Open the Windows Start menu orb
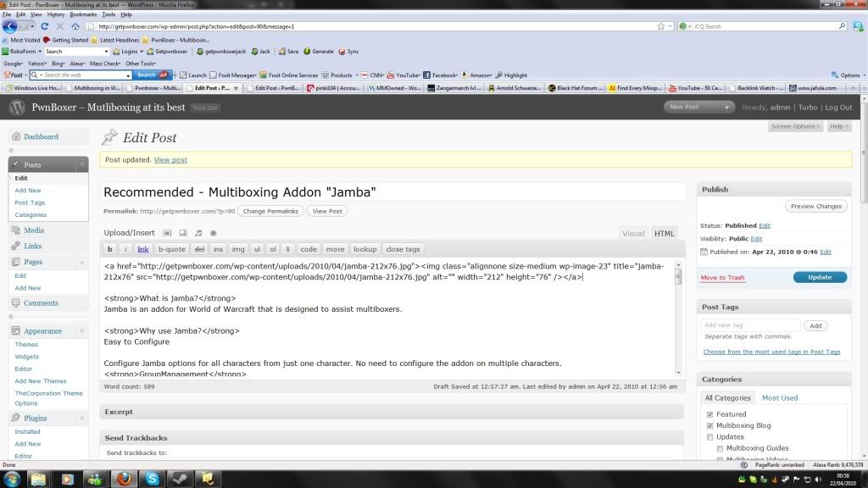The width and height of the screenshot is (868, 488). [x=12, y=479]
